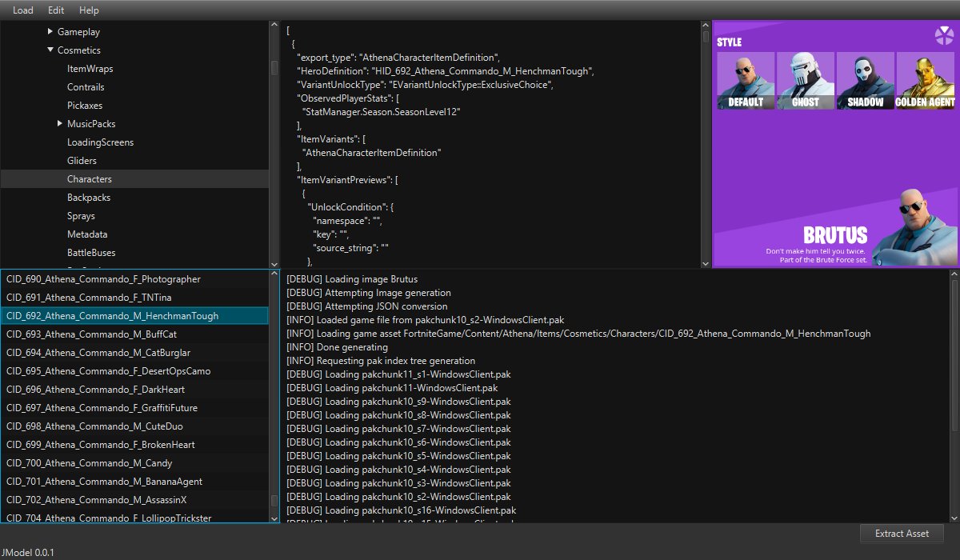This screenshot has width=960, height=560.
Task: Select Gliders in the tree
Action: (82, 161)
